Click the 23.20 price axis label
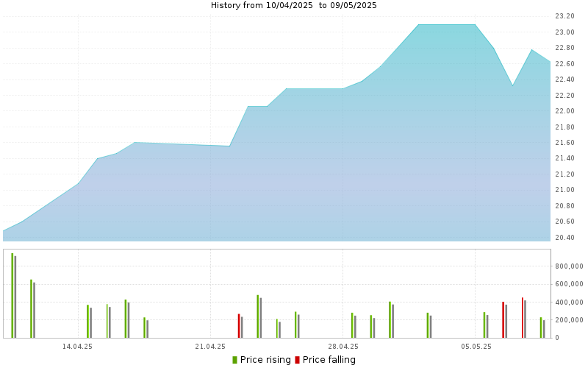Viewport: 588px width, 368px height. pyautogui.click(x=564, y=16)
